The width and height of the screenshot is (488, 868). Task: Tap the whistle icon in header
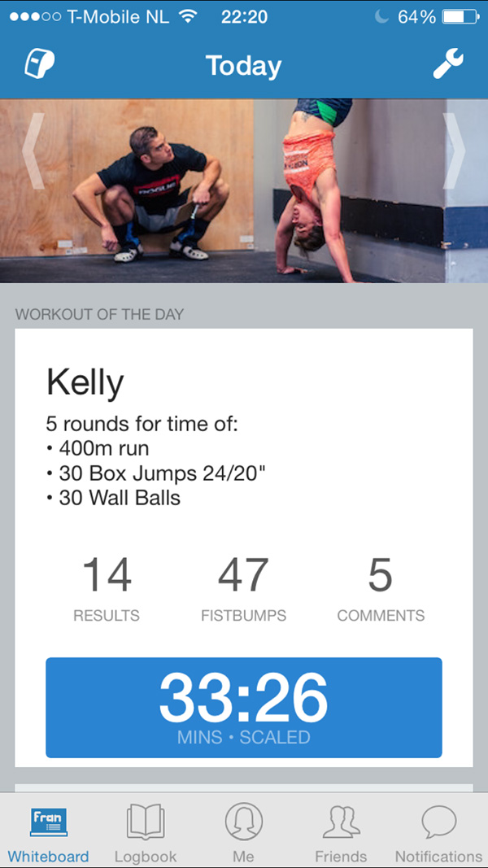[x=39, y=64]
